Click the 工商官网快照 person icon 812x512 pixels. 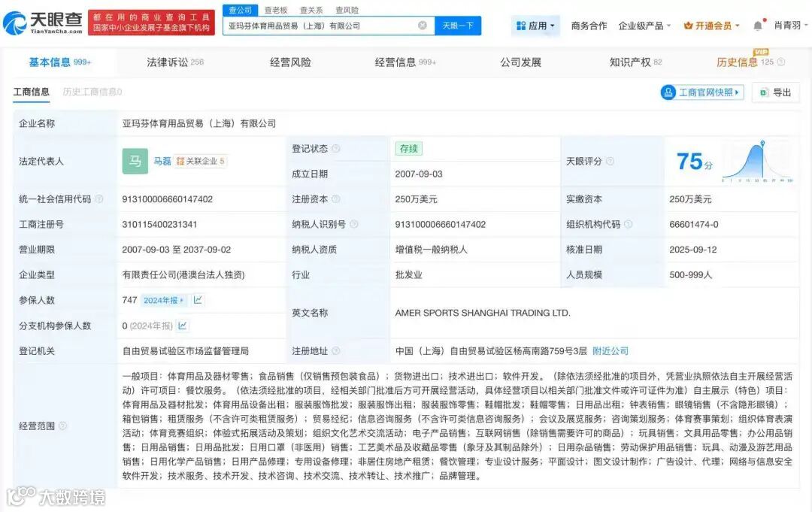point(668,92)
